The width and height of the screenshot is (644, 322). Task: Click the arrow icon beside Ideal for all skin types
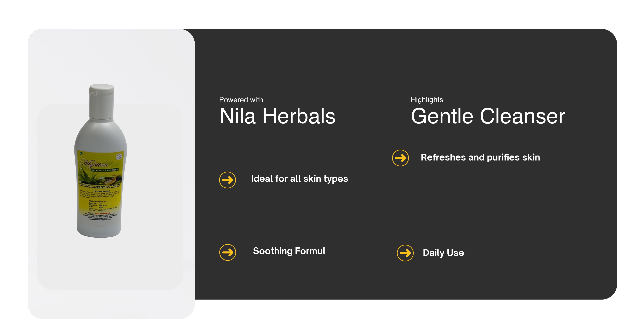[227, 180]
